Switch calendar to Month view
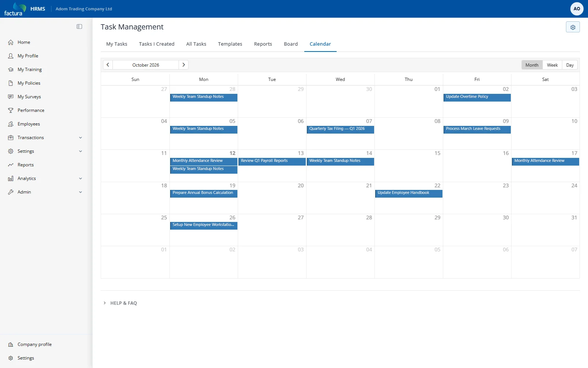Image resolution: width=588 pixels, height=368 pixels. 532,65
